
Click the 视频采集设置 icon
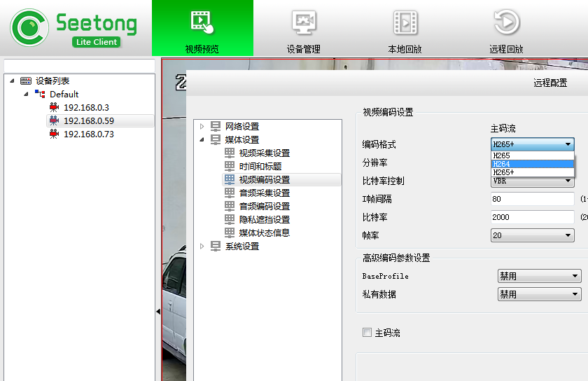pyautogui.click(x=230, y=153)
